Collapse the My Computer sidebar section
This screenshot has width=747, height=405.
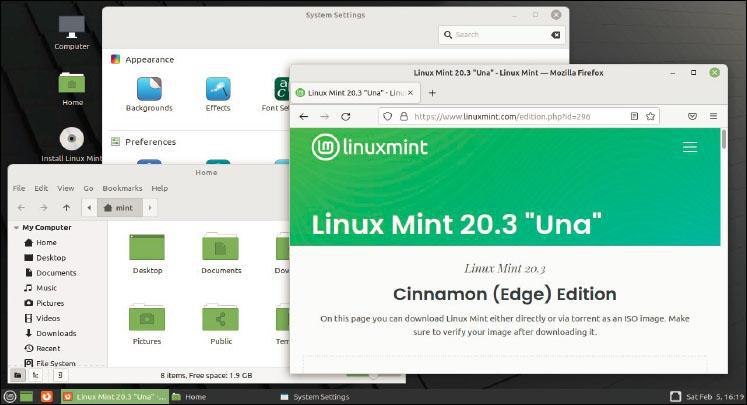point(17,228)
